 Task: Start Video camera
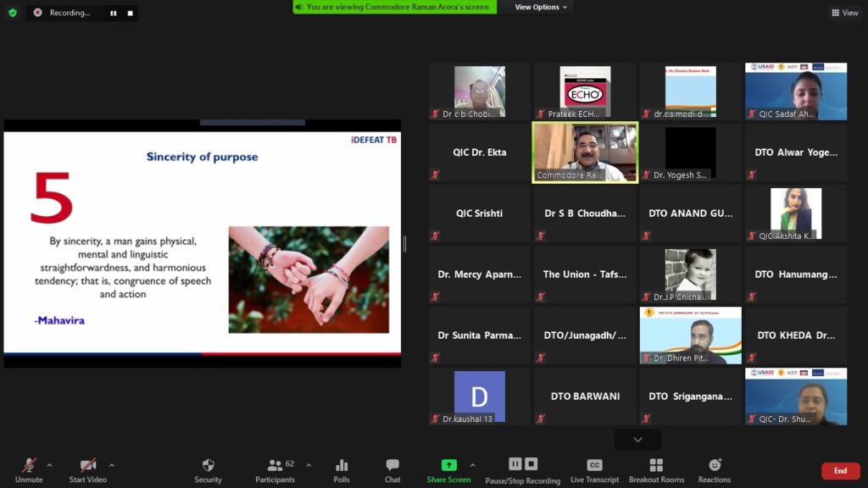click(87, 470)
